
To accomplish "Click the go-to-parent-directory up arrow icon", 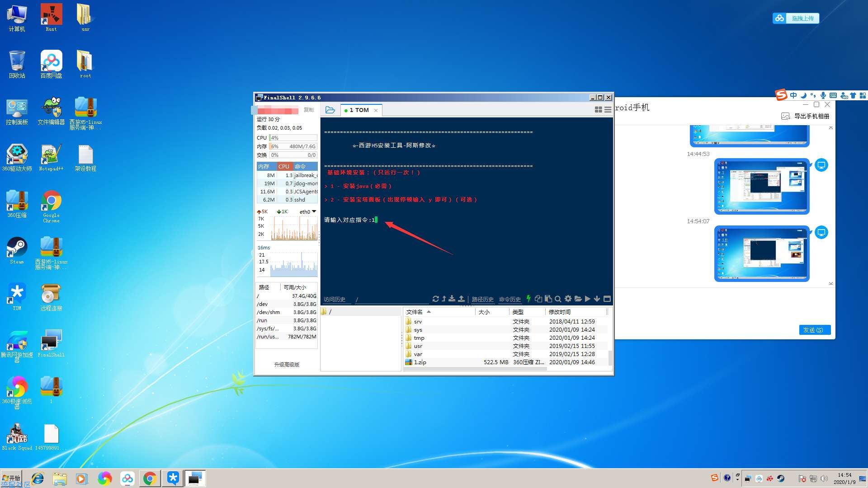I will [444, 299].
